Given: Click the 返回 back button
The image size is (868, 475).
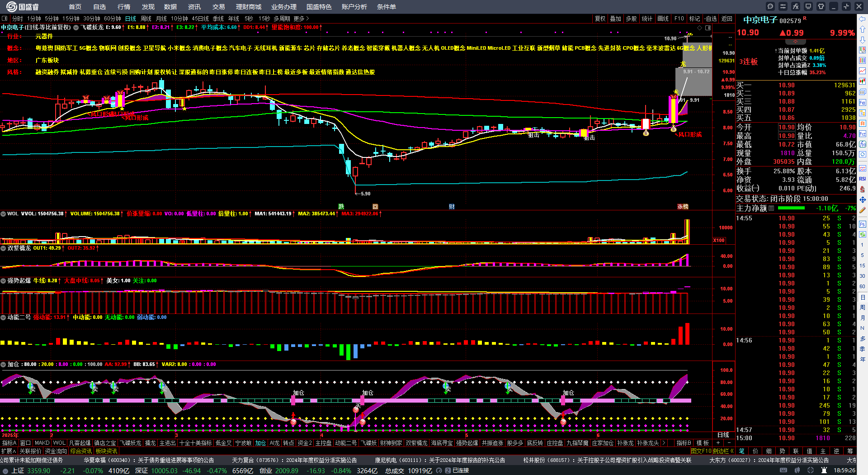Looking at the screenshot, I should coord(727,19).
